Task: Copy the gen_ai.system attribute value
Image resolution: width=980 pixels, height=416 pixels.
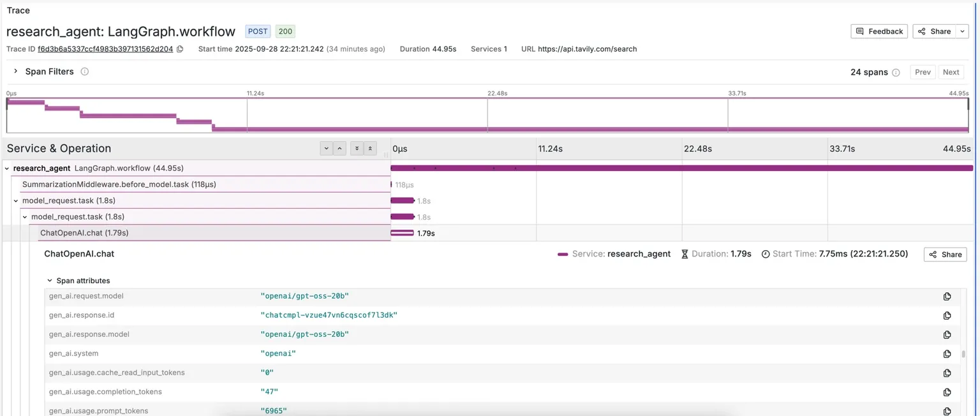Action: click(x=947, y=354)
